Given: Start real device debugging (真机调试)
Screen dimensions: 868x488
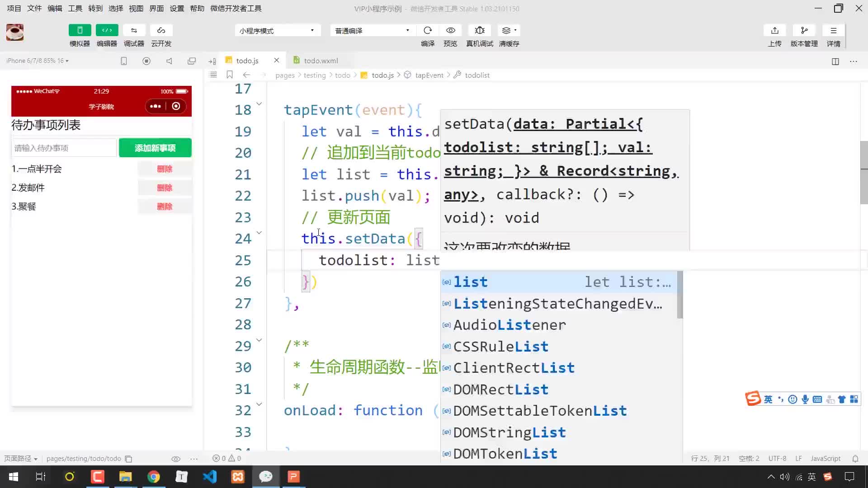Looking at the screenshot, I should pos(480,30).
